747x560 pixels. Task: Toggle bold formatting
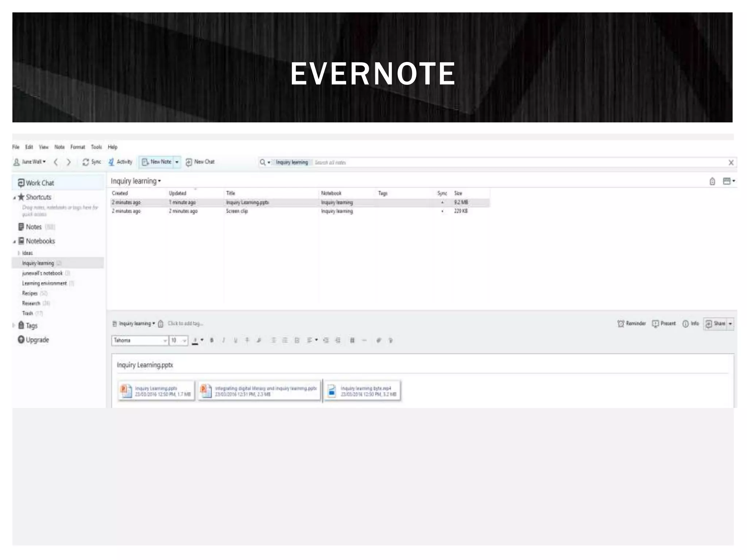(212, 341)
